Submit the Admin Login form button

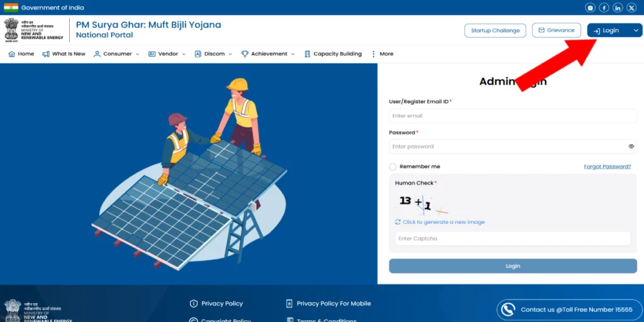[513, 266]
